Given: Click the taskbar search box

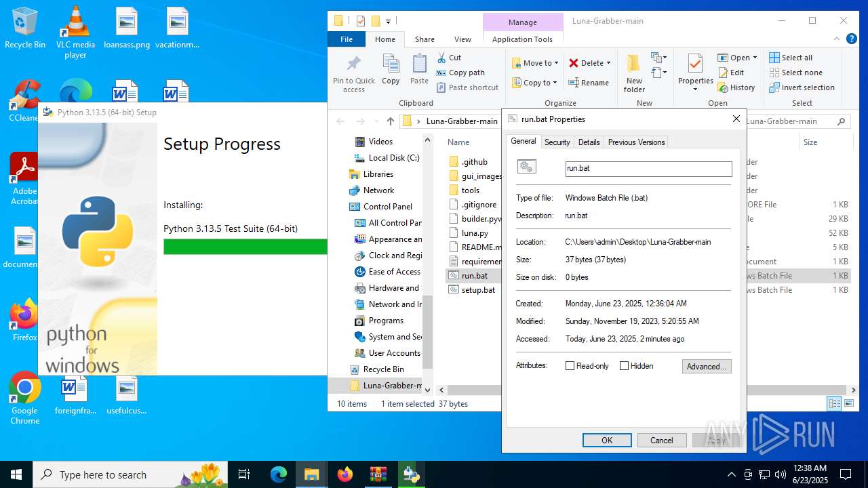Looking at the screenshot, I should pos(130,474).
